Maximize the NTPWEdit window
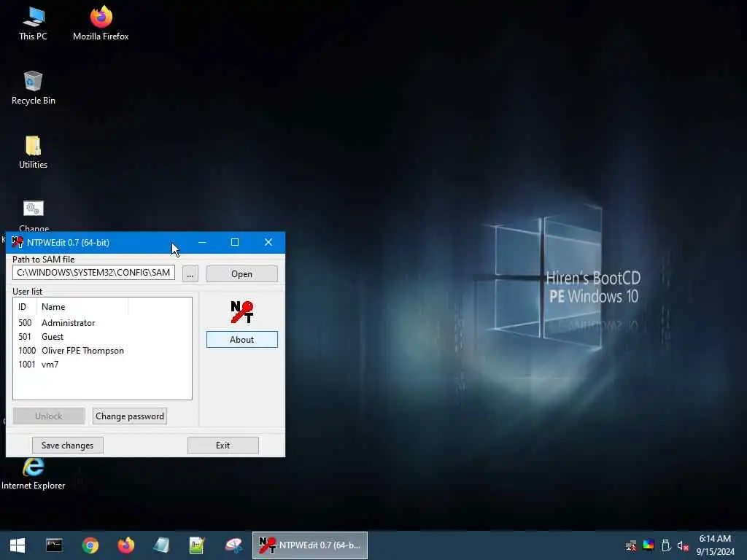 235,242
